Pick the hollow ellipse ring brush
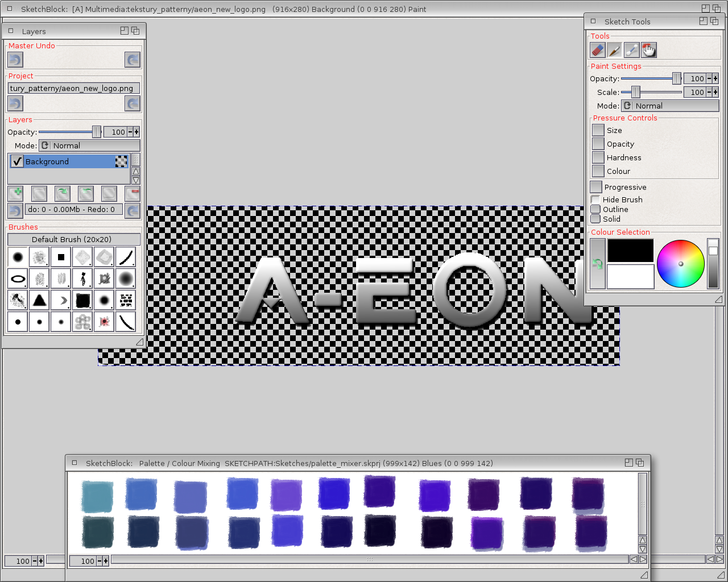The width and height of the screenshot is (728, 582). (18, 279)
